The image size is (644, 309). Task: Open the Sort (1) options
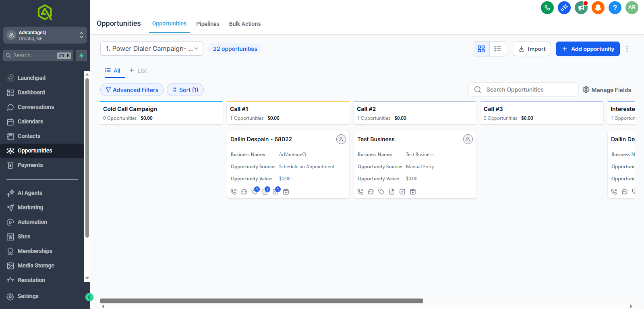pyautogui.click(x=185, y=90)
